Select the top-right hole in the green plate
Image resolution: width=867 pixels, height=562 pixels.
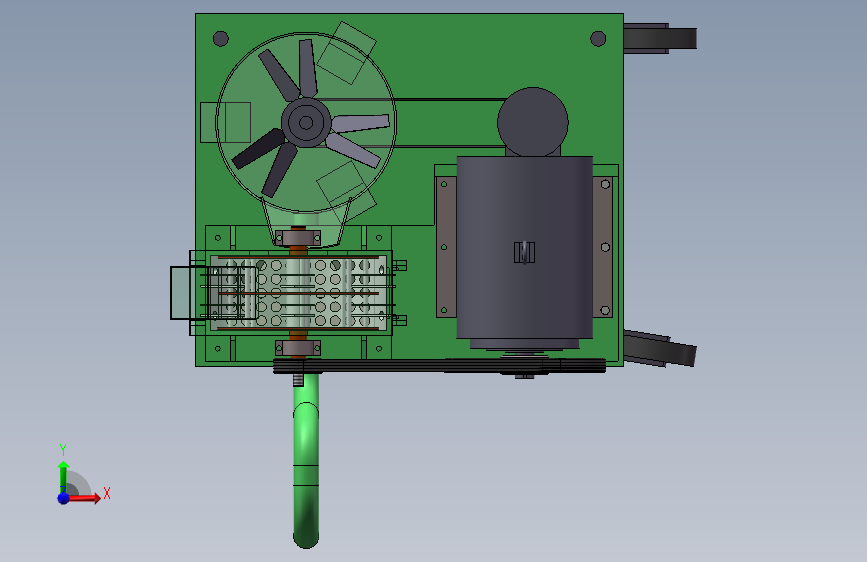(x=598, y=39)
